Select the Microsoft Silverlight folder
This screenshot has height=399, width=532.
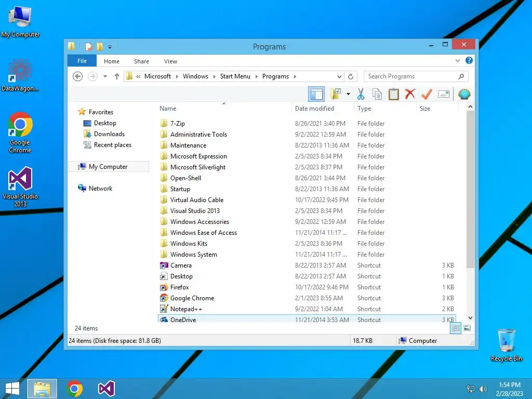pos(308,167)
